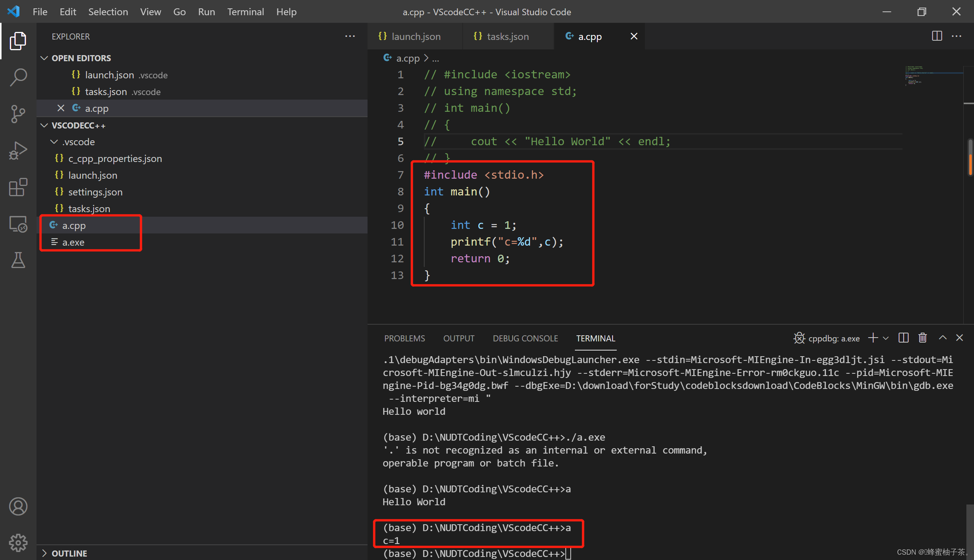This screenshot has height=560, width=974.
Task: Open the Search view in activity bar
Action: (18, 77)
